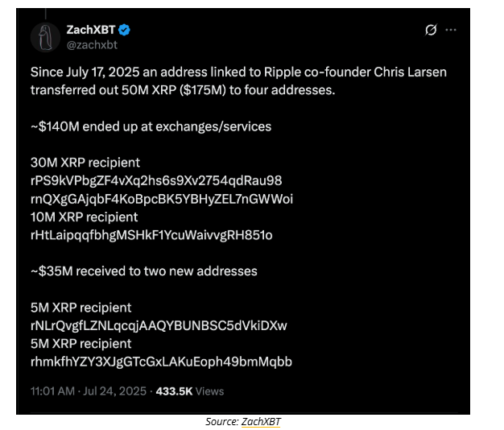Click the blue verified badge
Image resolution: width=504 pixels, height=430 pixels.
(x=126, y=30)
